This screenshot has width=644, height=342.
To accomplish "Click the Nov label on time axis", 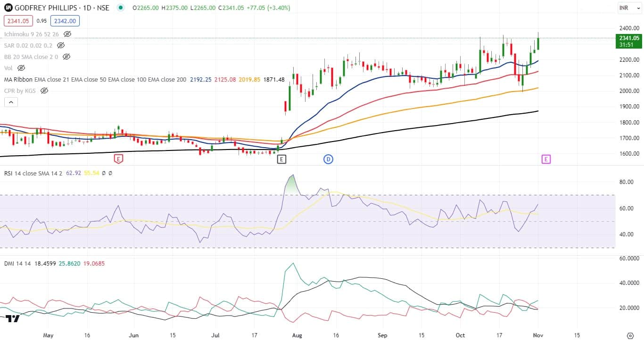I will 538,335.
